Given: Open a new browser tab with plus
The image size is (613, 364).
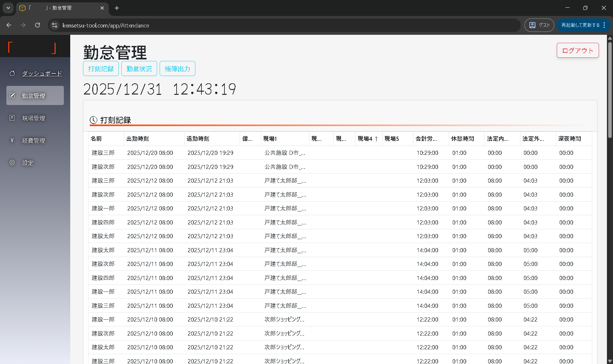Looking at the screenshot, I should coord(117,8).
